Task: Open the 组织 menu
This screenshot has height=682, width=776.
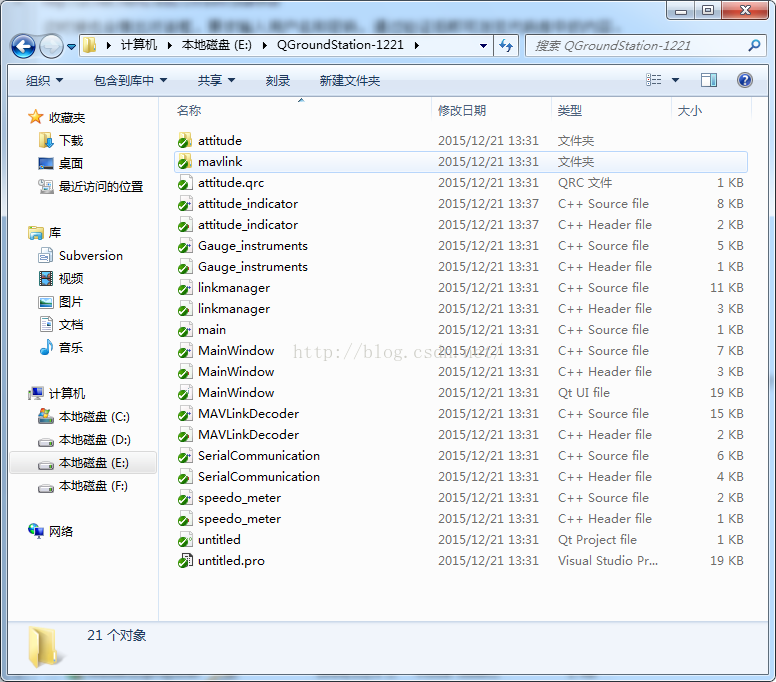Action: [45, 80]
